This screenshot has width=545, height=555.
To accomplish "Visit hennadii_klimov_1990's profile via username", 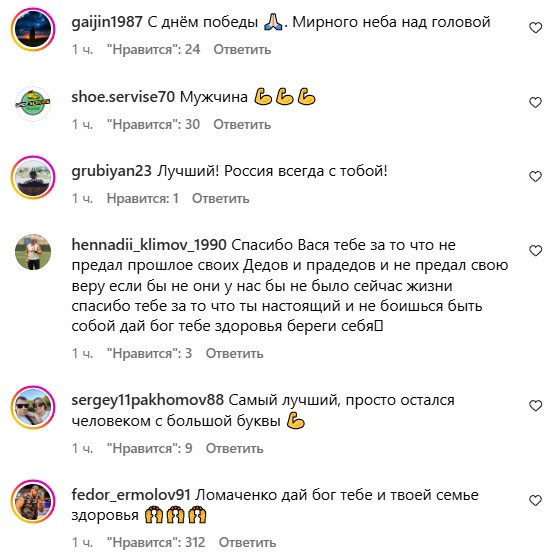I will 149,245.
